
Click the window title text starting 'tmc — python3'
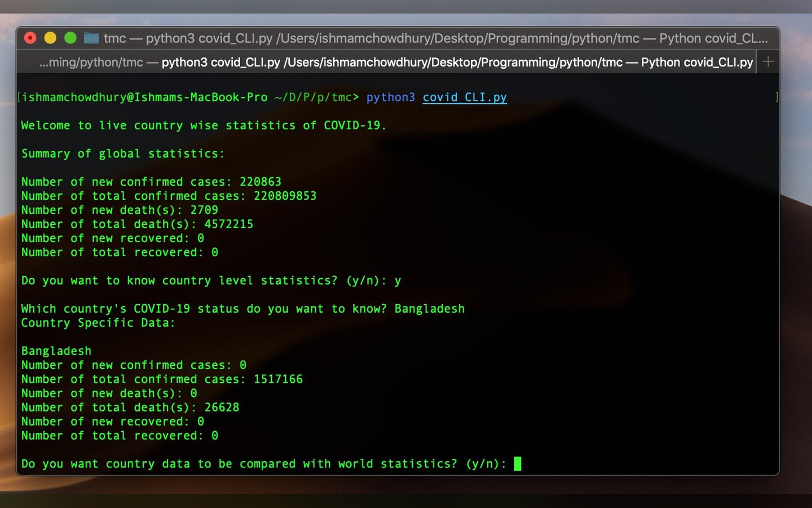pos(435,38)
